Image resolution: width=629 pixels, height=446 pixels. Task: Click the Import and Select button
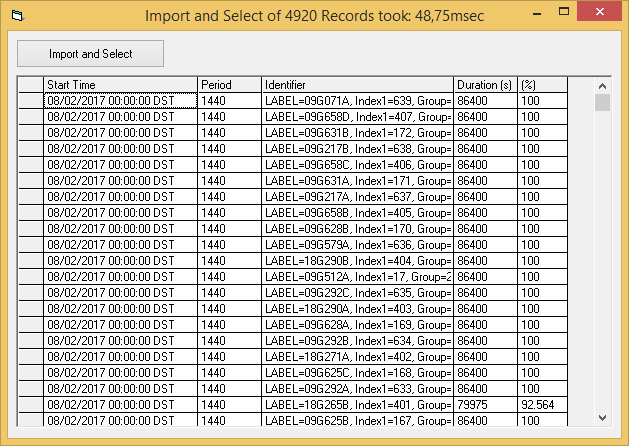coord(91,54)
